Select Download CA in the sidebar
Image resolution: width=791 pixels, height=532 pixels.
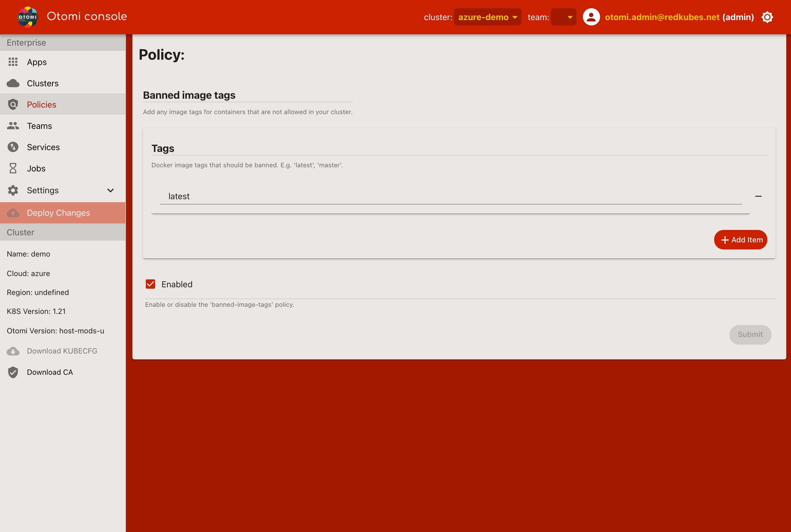50,372
